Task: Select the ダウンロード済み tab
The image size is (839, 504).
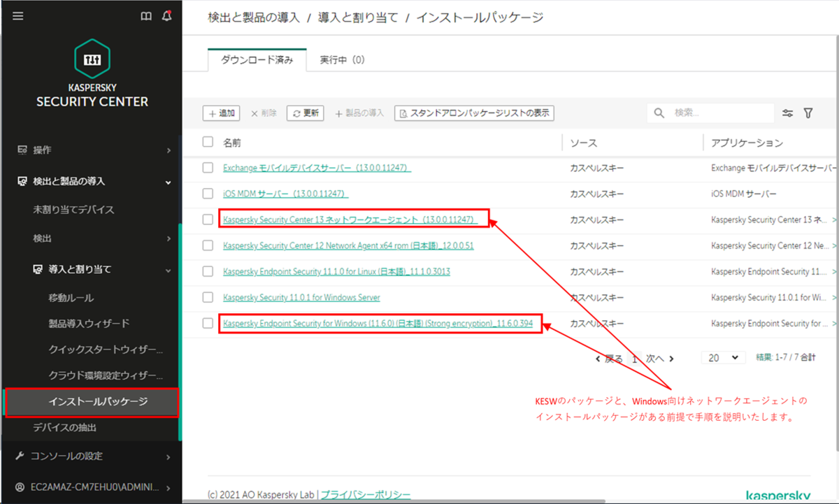Action: pyautogui.click(x=256, y=59)
